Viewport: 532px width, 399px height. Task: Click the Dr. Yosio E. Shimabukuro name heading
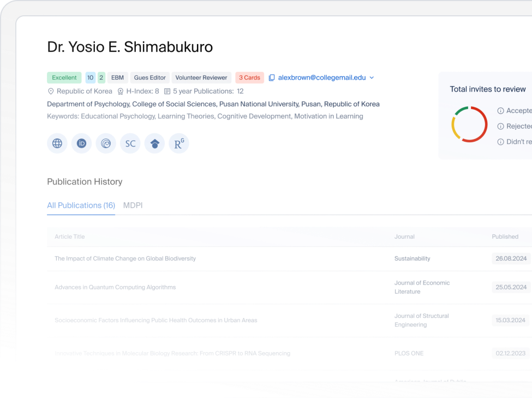(x=130, y=47)
